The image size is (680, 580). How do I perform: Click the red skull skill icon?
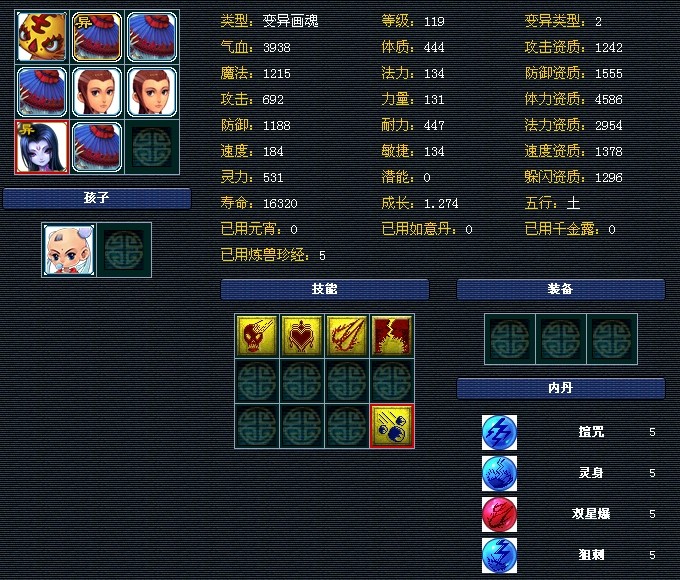[257, 336]
